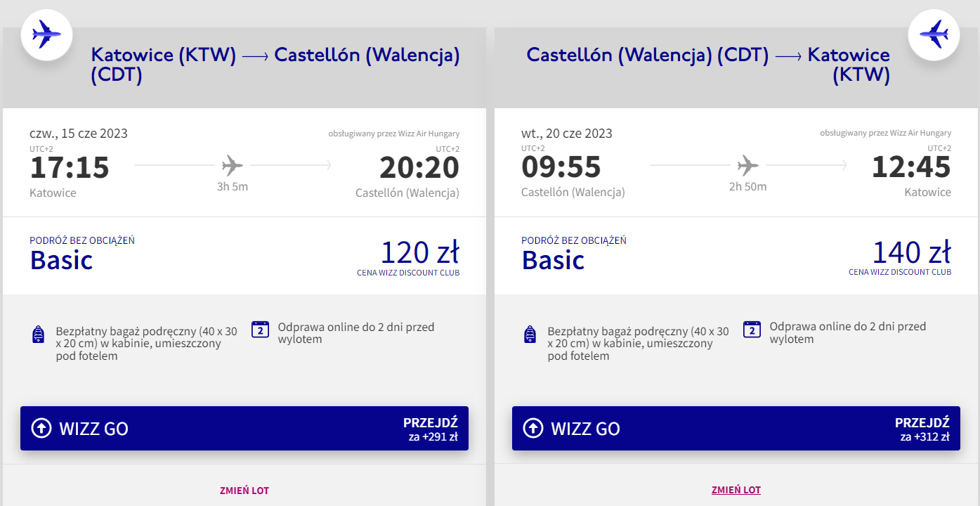Click the up-arrow icon on return WIZZ GO

pyautogui.click(x=534, y=428)
